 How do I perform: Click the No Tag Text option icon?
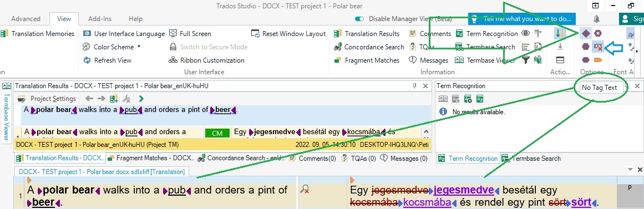click(597, 47)
